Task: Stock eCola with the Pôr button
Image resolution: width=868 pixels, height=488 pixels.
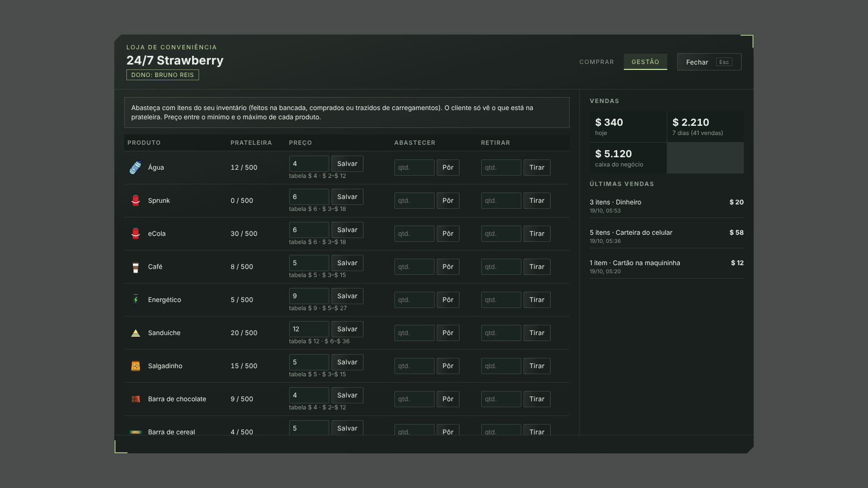Action: click(448, 234)
